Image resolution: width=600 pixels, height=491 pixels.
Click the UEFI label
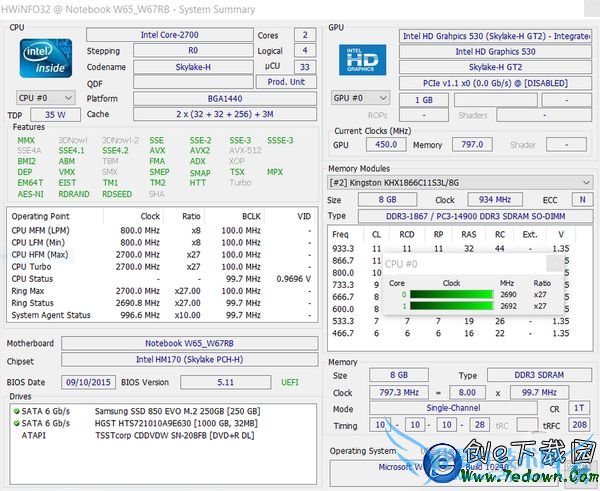pyautogui.click(x=290, y=382)
